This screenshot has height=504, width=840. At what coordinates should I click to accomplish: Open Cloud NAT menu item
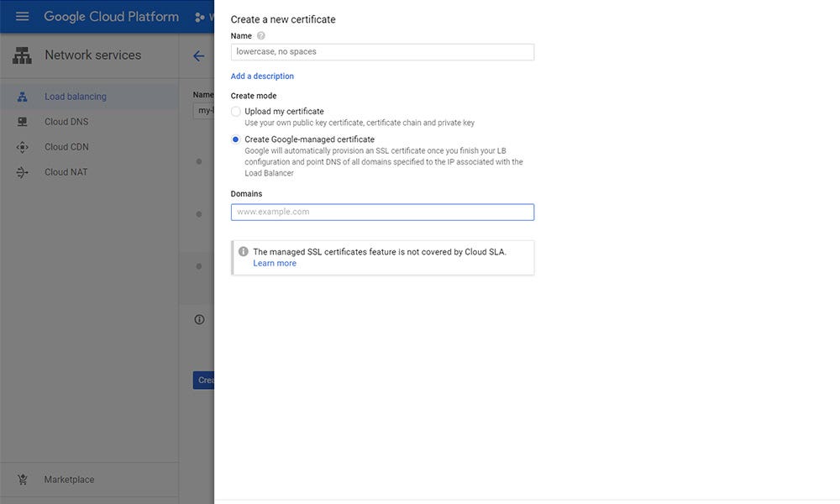tap(89, 172)
